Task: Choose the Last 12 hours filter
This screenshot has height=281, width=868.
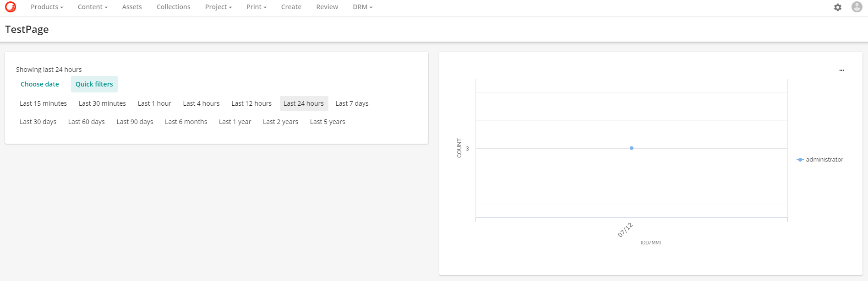Action: [251, 103]
